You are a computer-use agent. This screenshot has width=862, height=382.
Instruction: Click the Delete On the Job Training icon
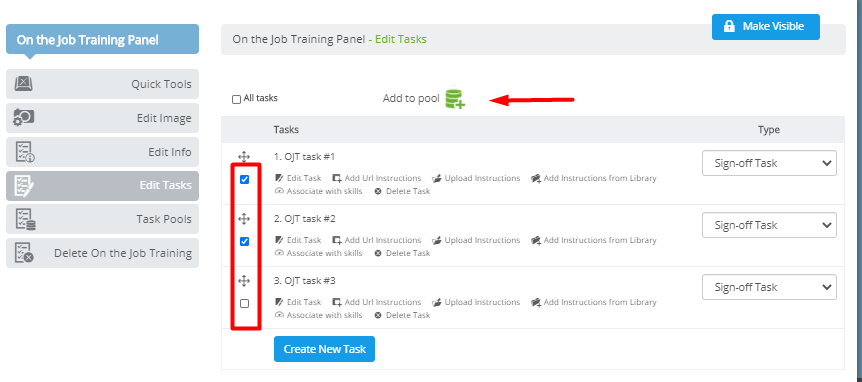(25, 253)
